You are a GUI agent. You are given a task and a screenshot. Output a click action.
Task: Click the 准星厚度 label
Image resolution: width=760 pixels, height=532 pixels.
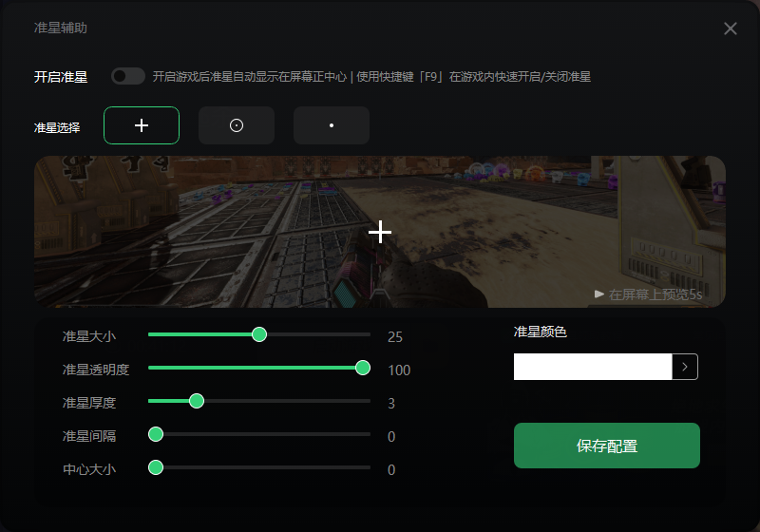(x=89, y=403)
